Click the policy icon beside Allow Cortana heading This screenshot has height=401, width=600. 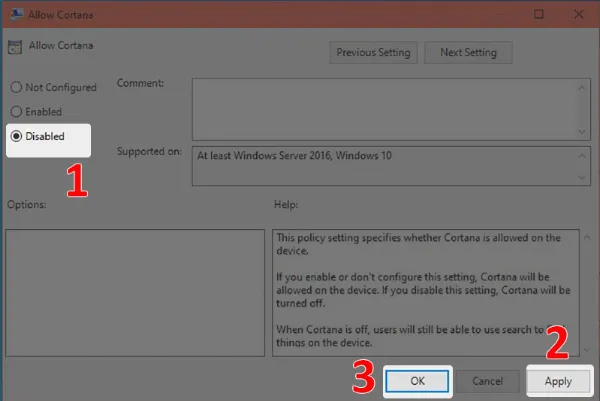(14, 45)
